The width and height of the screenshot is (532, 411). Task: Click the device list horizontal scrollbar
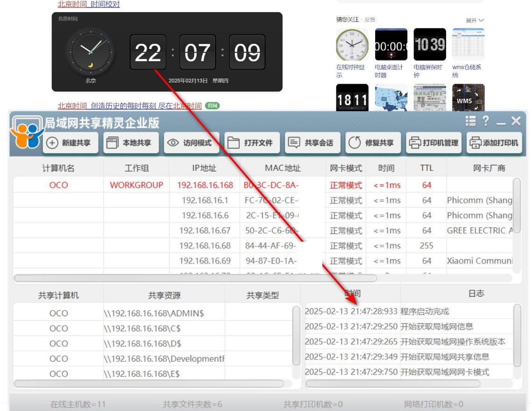coord(195,278)
